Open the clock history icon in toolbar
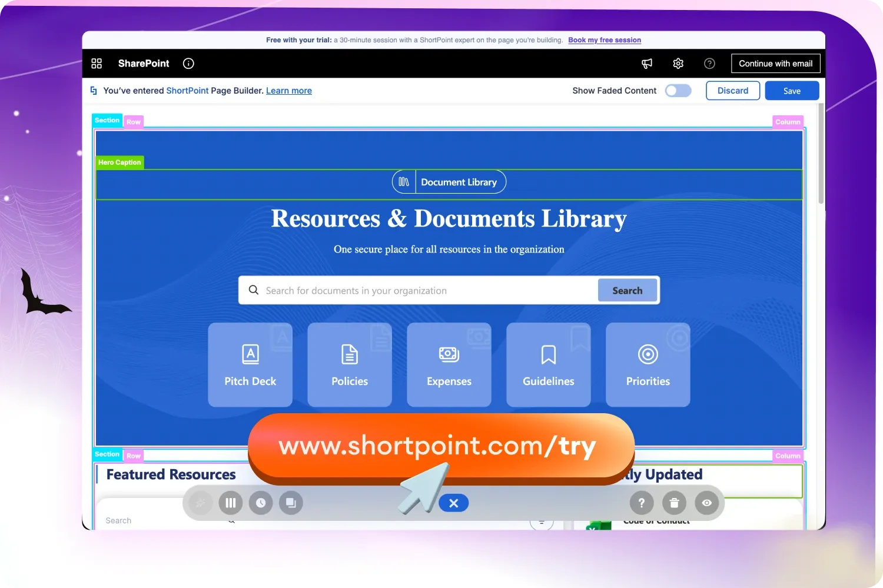Viewport: 883px width, 588px height. coord(261,503)
